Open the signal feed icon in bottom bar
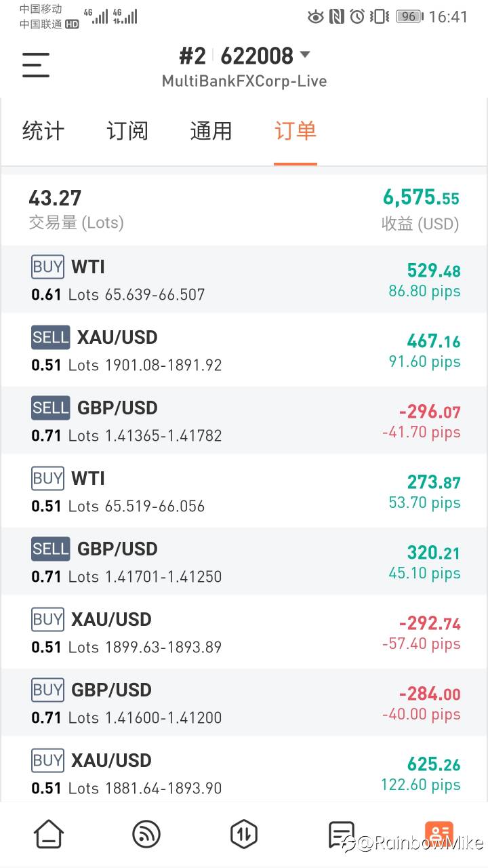 (146, 833)
